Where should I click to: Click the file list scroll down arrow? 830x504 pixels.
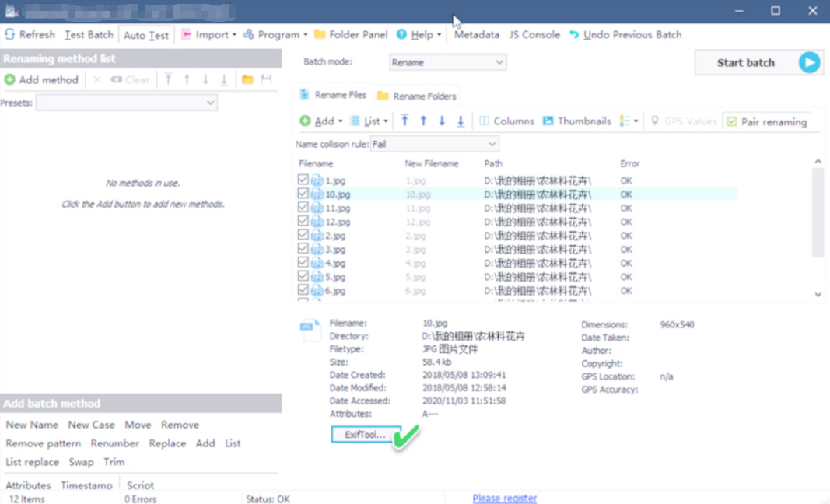818,294
